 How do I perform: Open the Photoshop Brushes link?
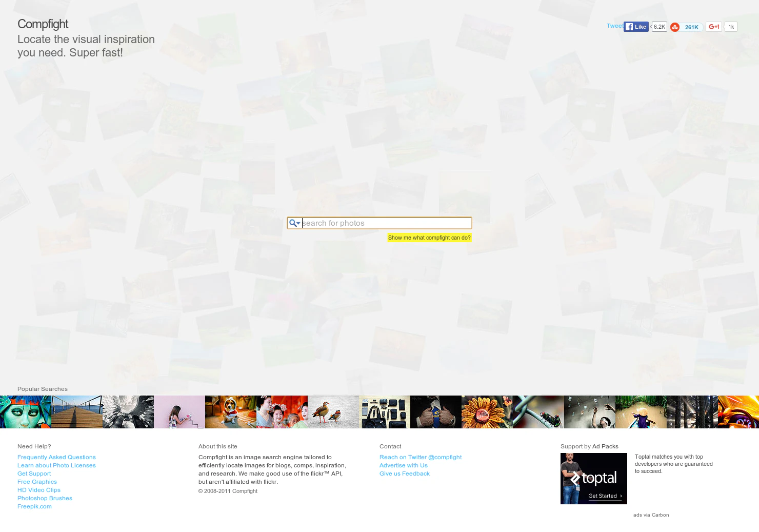click(x=45, y=498)
